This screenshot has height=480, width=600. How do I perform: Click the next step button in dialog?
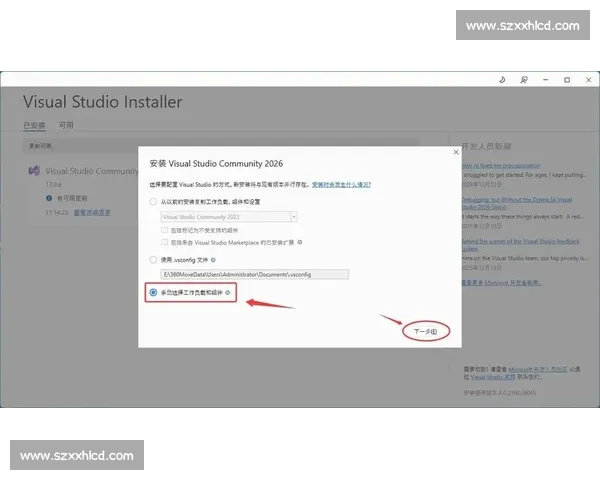tap(426, 331)
